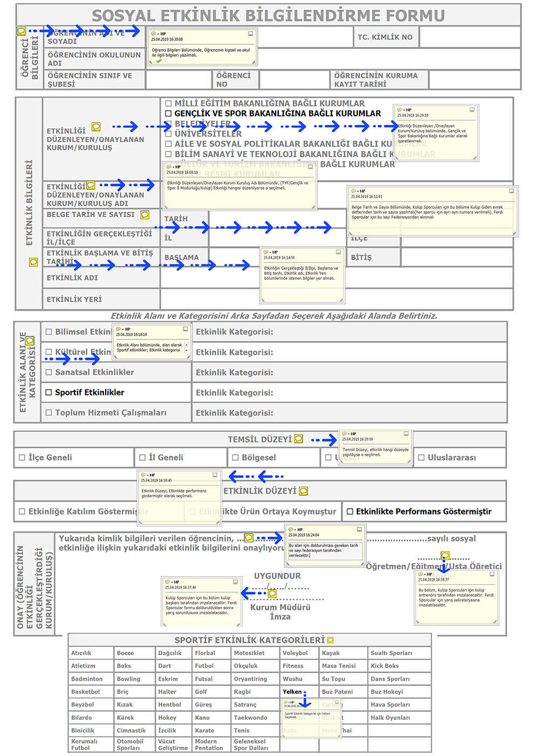The width and height of the screenshot is (535, 756).
Task: Minimize the note mentioning 'kulüp antrenörü tarafından'
Action: point(492,574)
